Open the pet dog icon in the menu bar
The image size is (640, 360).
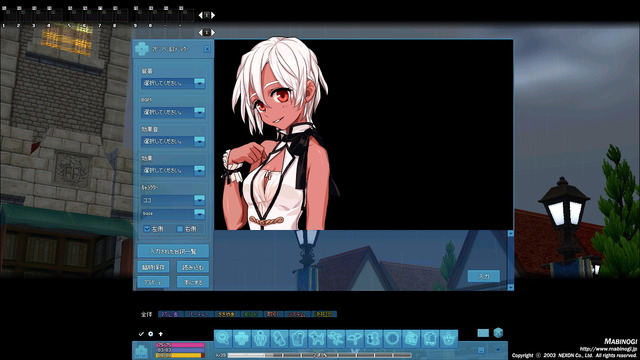(x=317, y=338)
